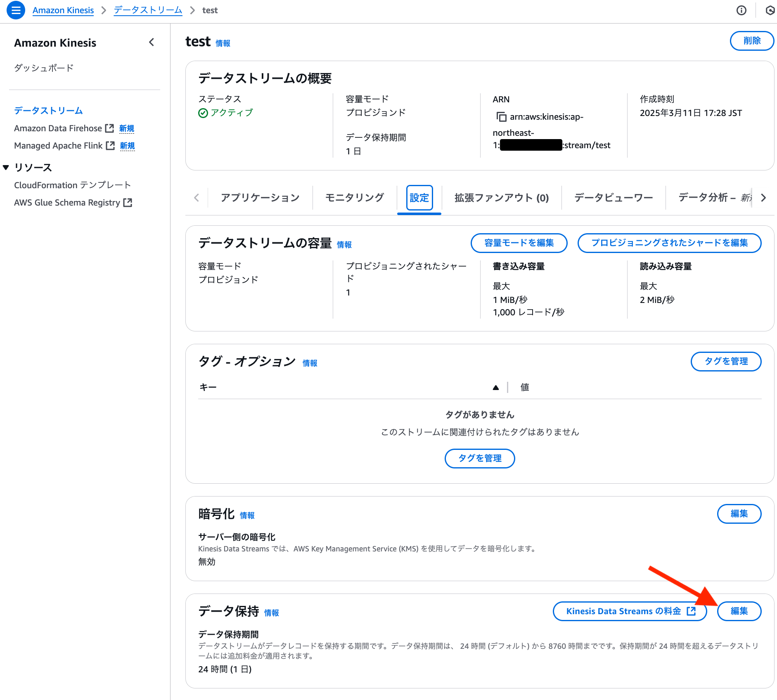The height and width of the screenshot is (700, 777).
Task: Open Managed Apache Flink in the sidebar
Action: [x=58, y=146]
